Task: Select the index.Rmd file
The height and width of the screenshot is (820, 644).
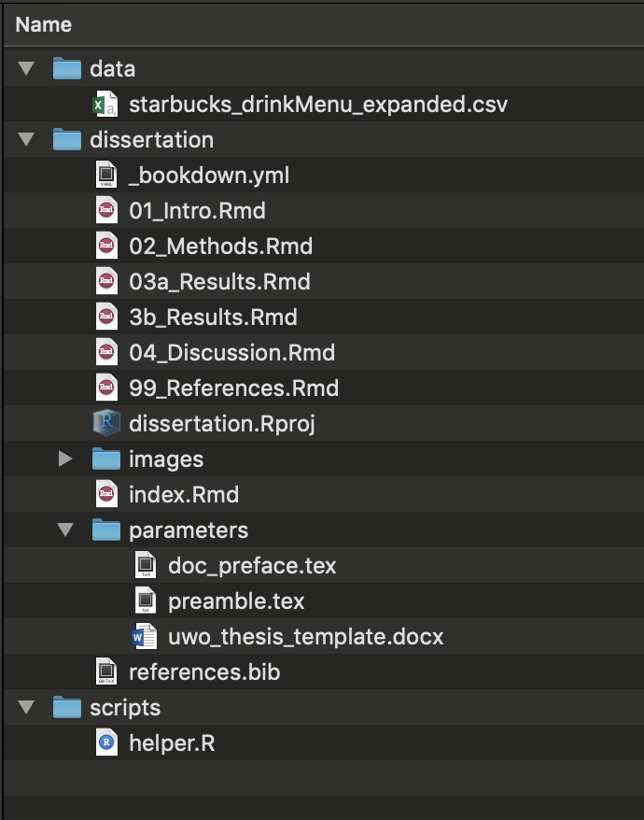Action: [x=184, y=494]
